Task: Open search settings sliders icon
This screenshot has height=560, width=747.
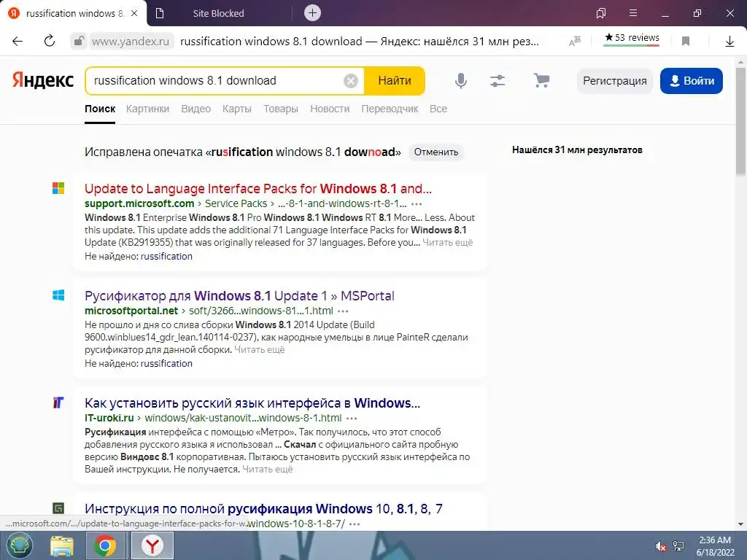Action: coord(498,81)
